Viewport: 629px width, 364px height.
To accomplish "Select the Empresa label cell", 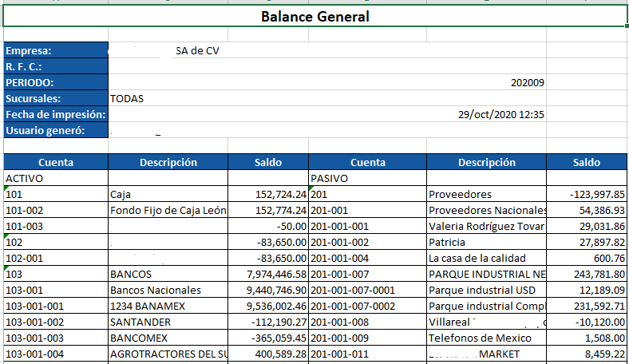I will (x=56, y=50).
